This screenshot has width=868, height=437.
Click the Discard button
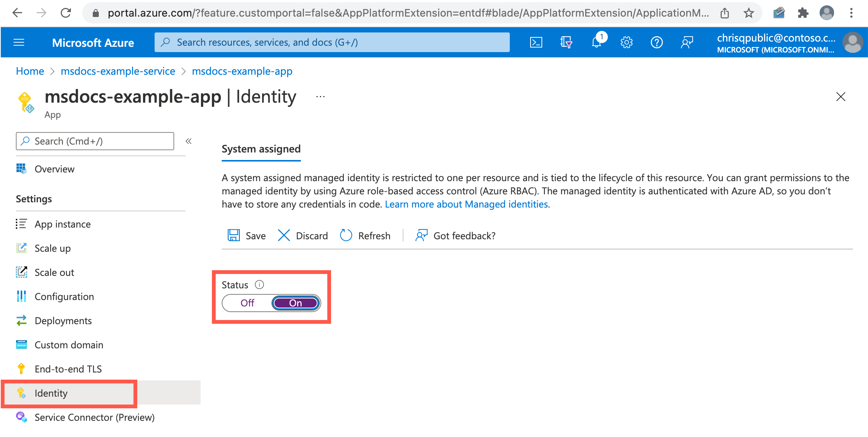303,235
